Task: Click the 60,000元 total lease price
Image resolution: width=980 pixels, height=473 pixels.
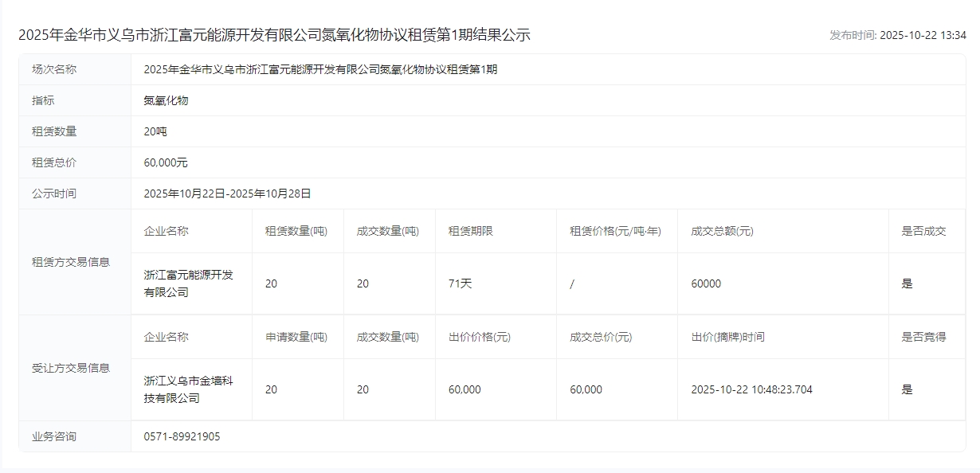Action: point(166,162)
